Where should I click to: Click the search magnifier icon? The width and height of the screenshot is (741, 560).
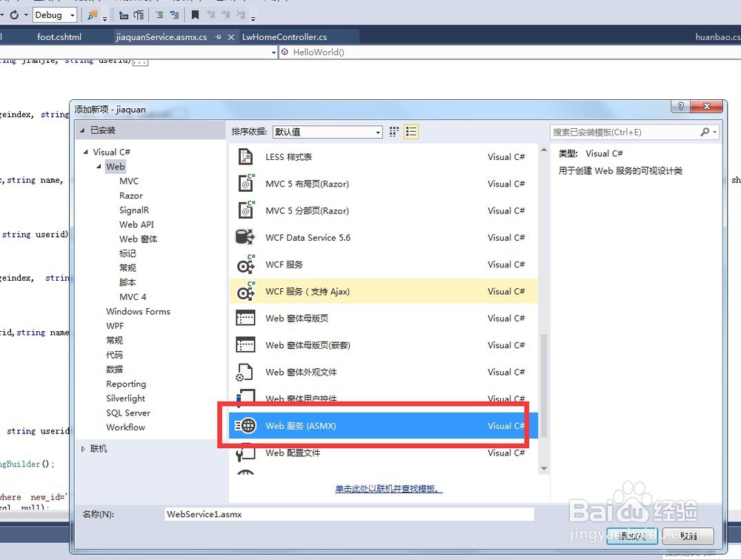point(705,133)
